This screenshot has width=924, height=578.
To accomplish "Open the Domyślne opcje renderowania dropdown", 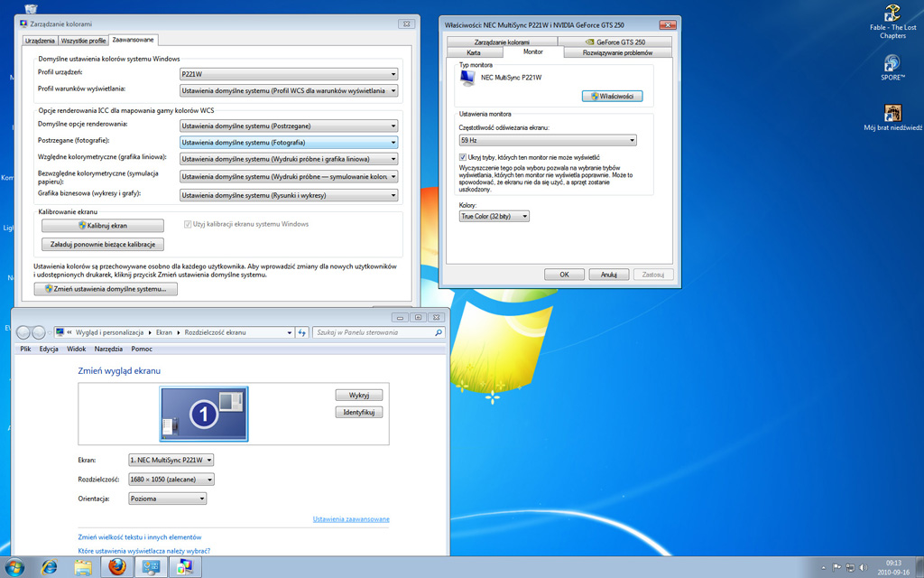I will pyautogui.click(x=289, y=126).
